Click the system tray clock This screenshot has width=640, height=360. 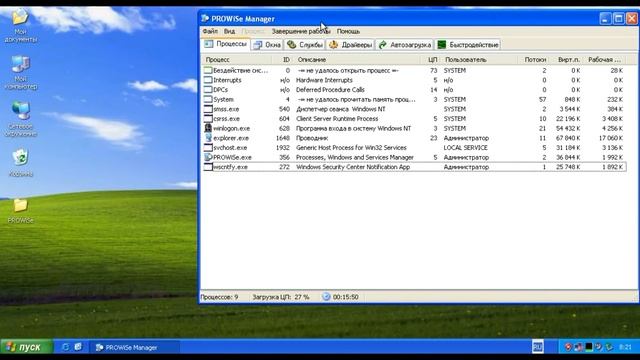pyautogui.click(x=625, y=347)
